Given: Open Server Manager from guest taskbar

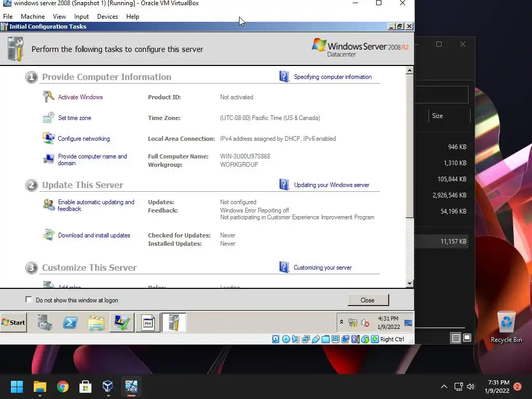Looking at the screenshot, I should point(45,322).
